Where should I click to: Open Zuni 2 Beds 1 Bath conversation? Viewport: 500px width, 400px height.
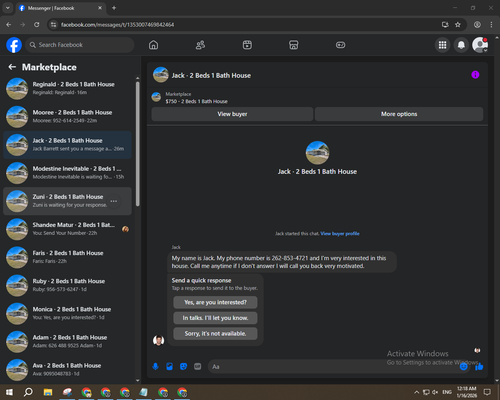(68, 201)
